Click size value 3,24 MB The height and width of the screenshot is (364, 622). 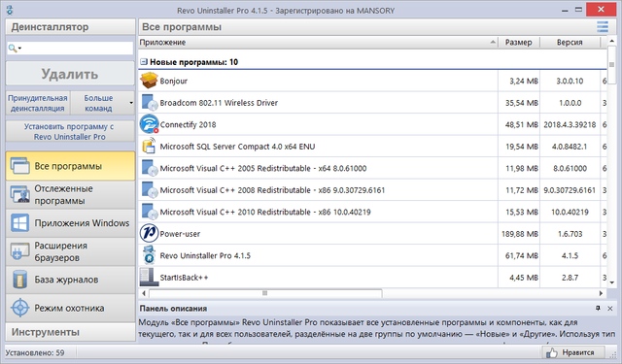pos(524,81)
